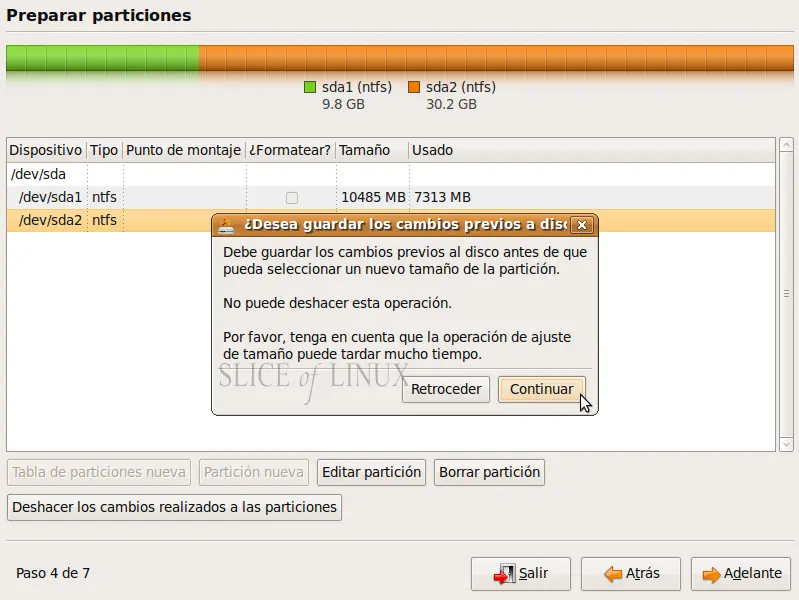Click the Punto de montaje column header
The width and height of the screenshot is (799, 600).
click(x=183, y=150)
